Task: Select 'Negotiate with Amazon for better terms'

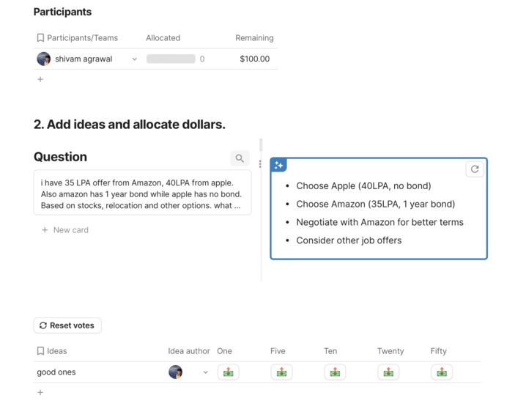Action: 379,222
